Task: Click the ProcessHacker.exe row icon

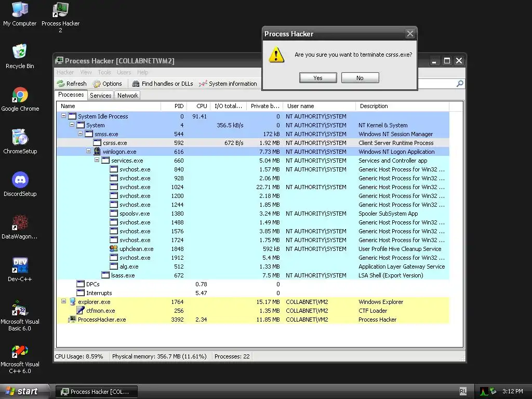Action: (72, 319)
